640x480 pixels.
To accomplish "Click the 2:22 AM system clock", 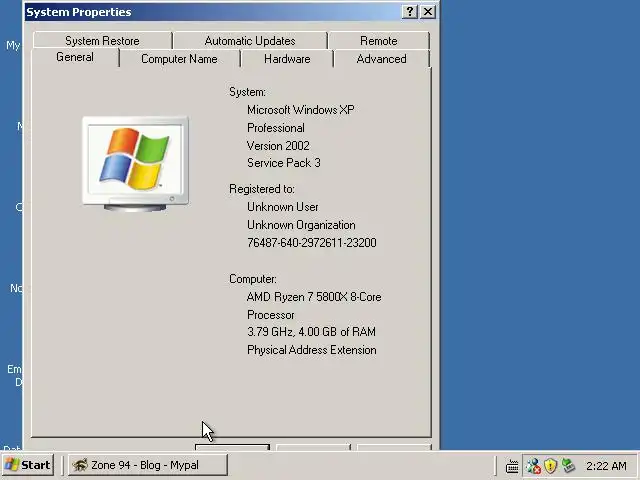I will (606, 466).
